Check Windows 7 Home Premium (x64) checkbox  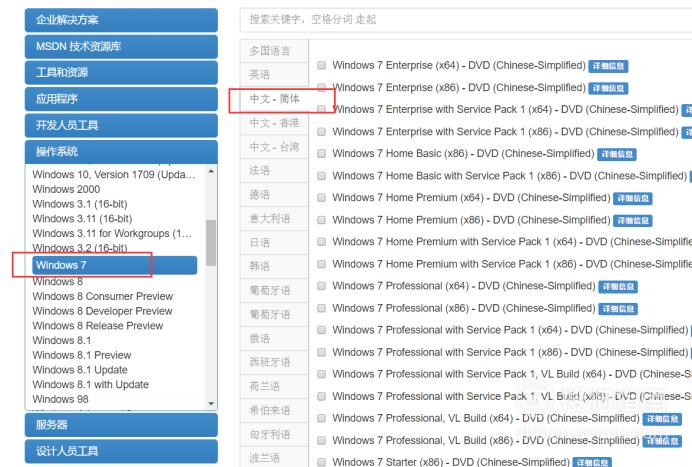click(x=322, y=198)
